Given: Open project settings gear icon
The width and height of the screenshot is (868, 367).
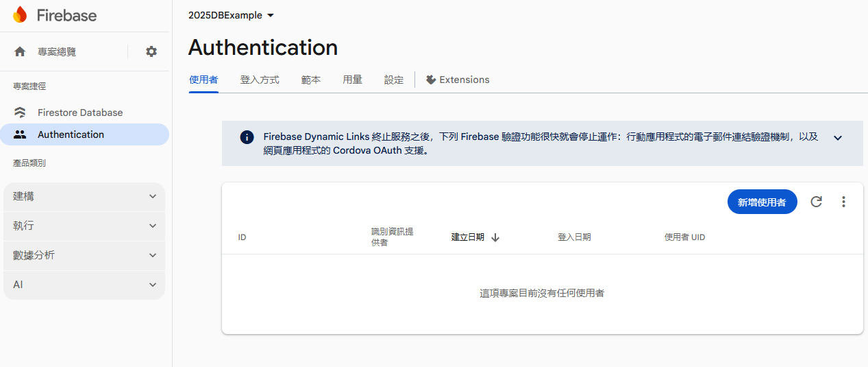Looking at the screenshot, I should coord(151,51).
